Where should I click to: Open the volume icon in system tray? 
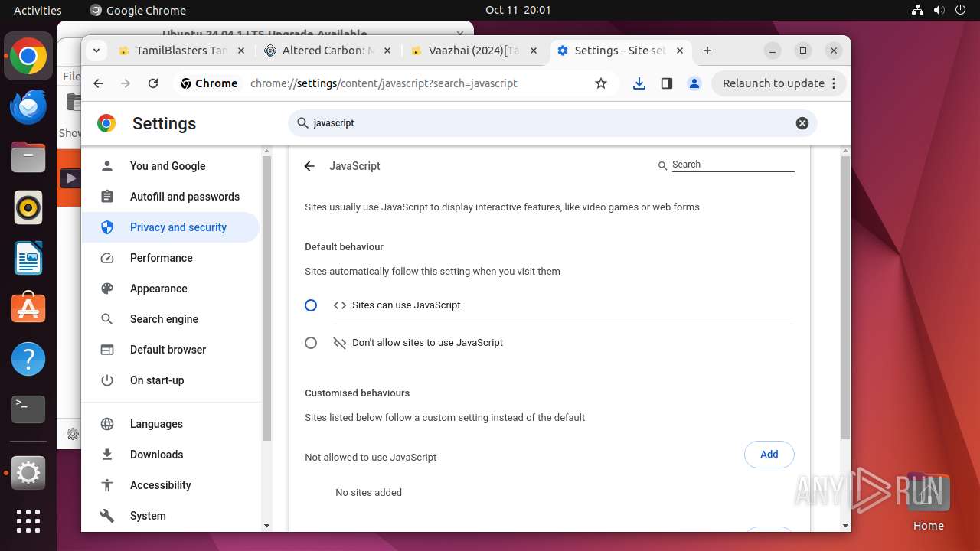pyautogui.click(x=939, y=10)
